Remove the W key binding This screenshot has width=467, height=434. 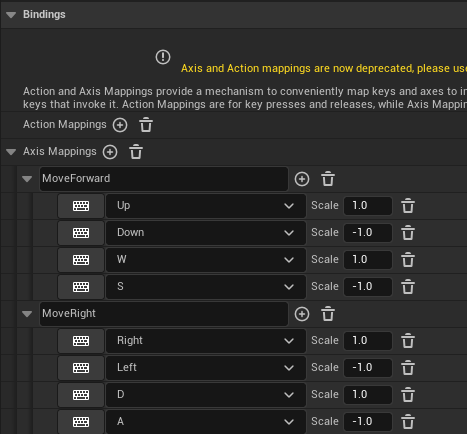[x=408, y=260]
